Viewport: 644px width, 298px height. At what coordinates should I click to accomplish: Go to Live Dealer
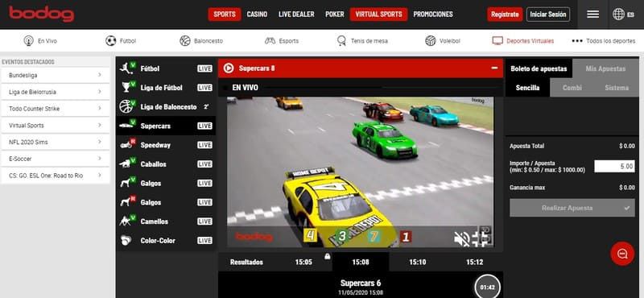(296, 14)
